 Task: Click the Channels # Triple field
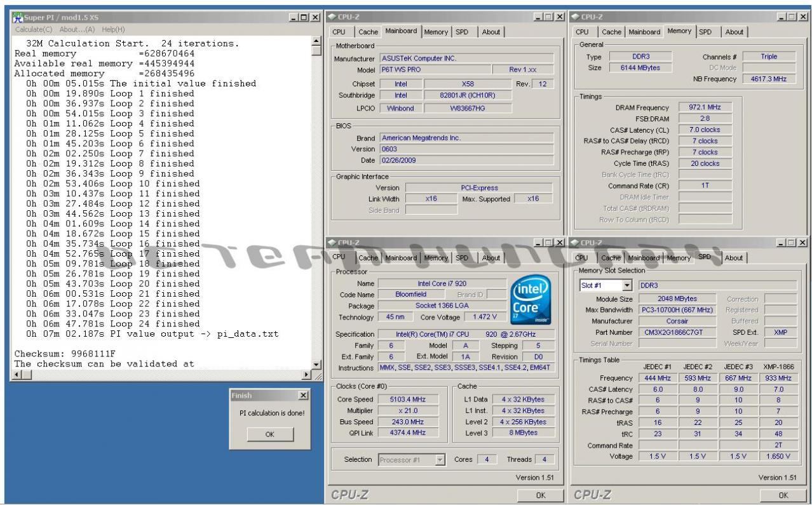(769, 57)
